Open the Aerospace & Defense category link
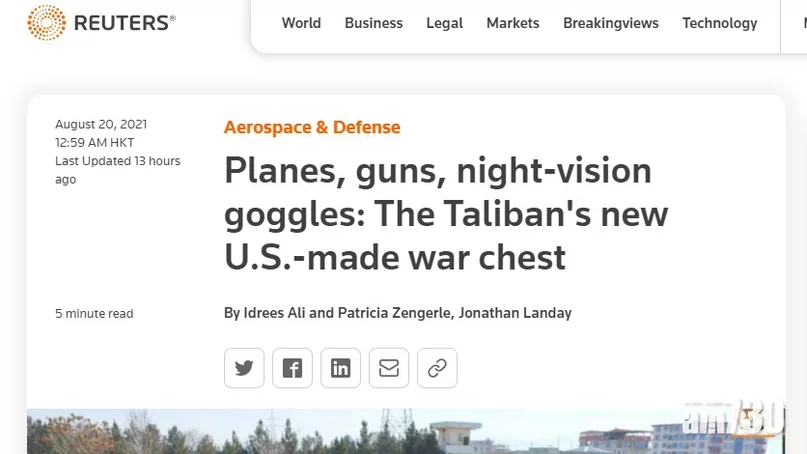807x454 pixels. tap(312, 127)
